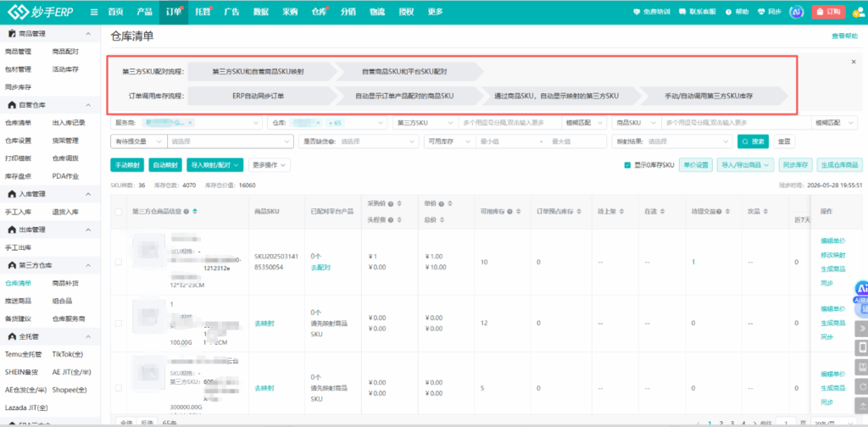Click the info icon beside 是否缺货
Screen dimensions: 868x427
coord(331,142)
